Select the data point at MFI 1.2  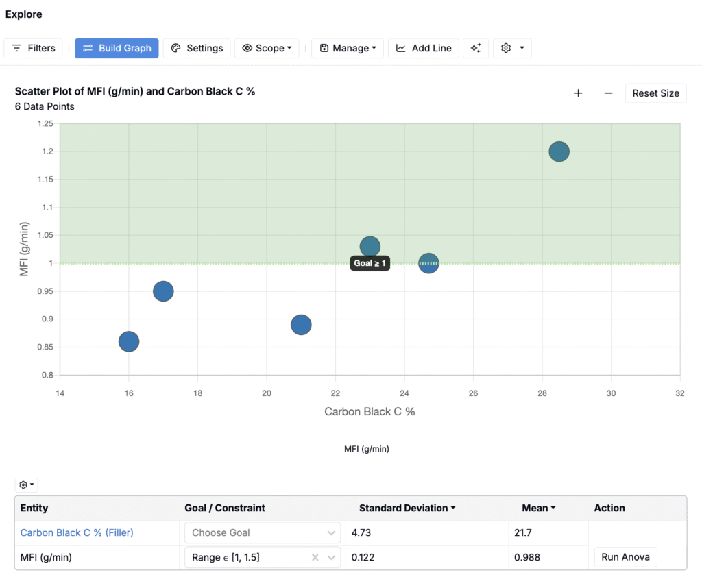click(x=559, y=151)
